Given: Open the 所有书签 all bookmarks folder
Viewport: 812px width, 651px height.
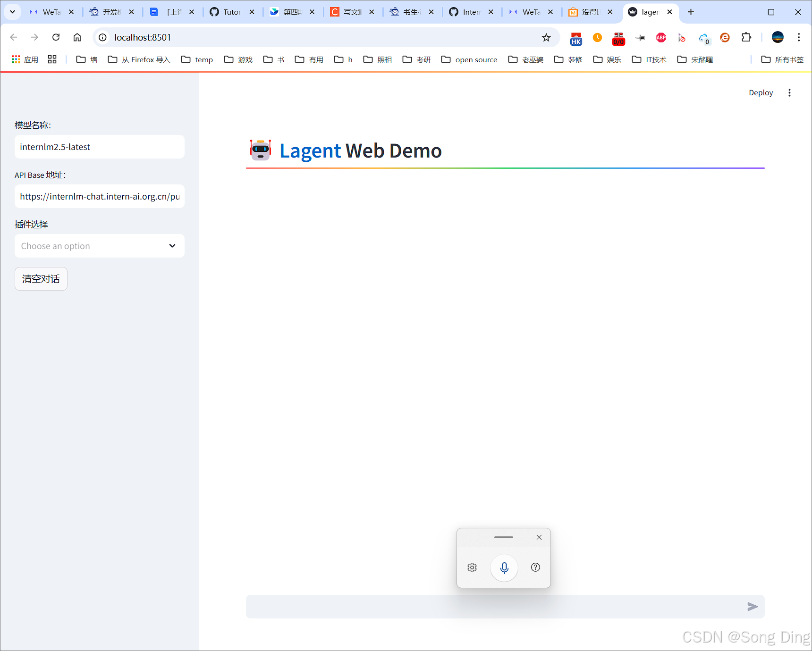Looking at the screenshot, I should pyautogui.click(x=782, y=59).
